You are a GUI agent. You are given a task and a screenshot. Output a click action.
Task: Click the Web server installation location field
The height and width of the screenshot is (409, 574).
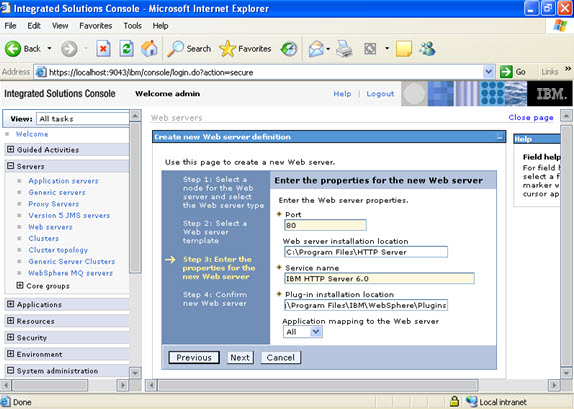pyautogui.click(x=366, y=252)
